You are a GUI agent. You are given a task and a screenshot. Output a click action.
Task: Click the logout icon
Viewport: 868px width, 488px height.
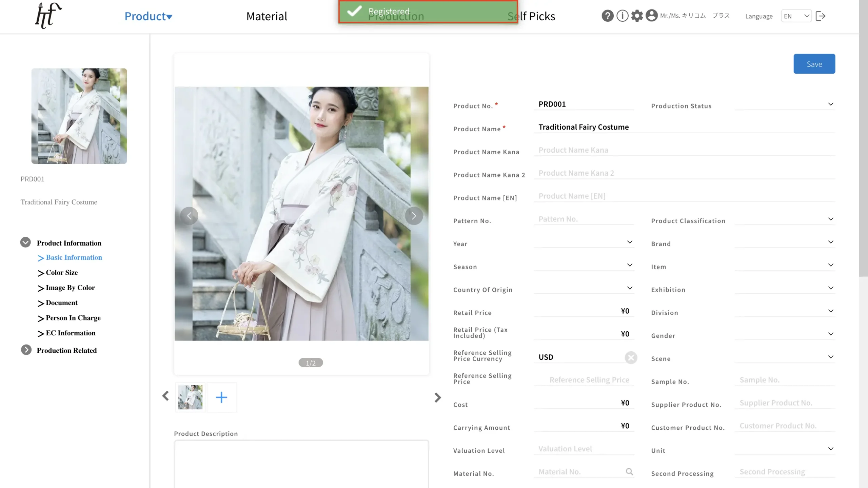click(x=821, y=16)
